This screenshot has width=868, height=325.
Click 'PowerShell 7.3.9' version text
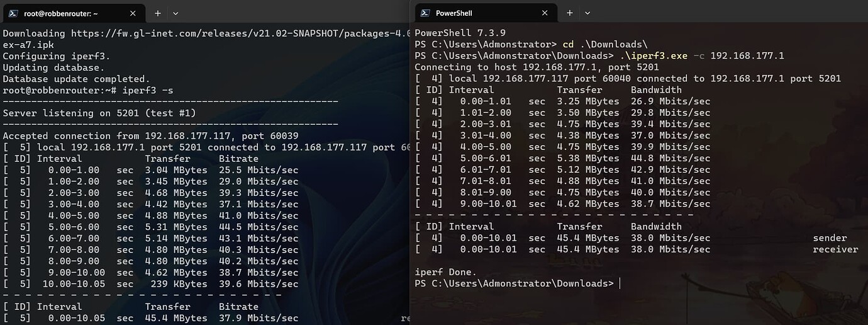tap(460, 33)
